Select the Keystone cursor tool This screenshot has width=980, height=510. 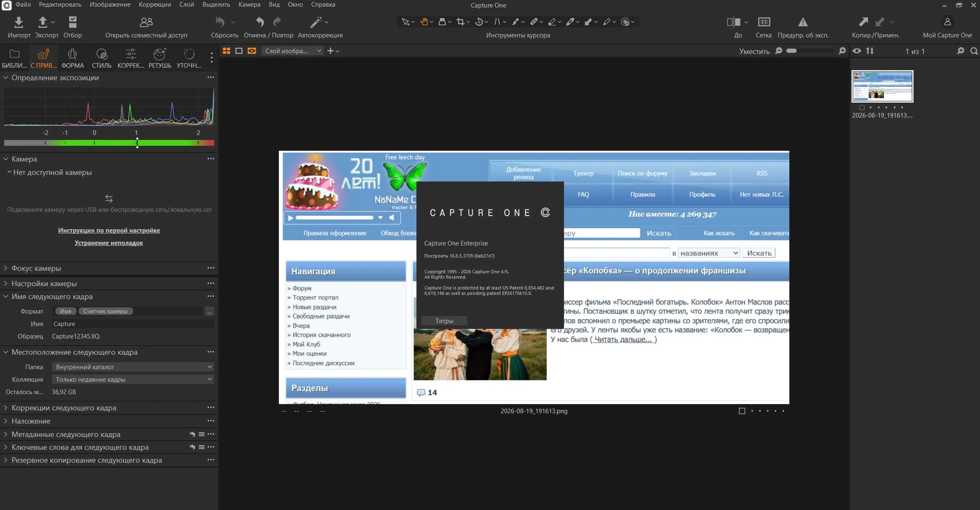coord(497,22)
